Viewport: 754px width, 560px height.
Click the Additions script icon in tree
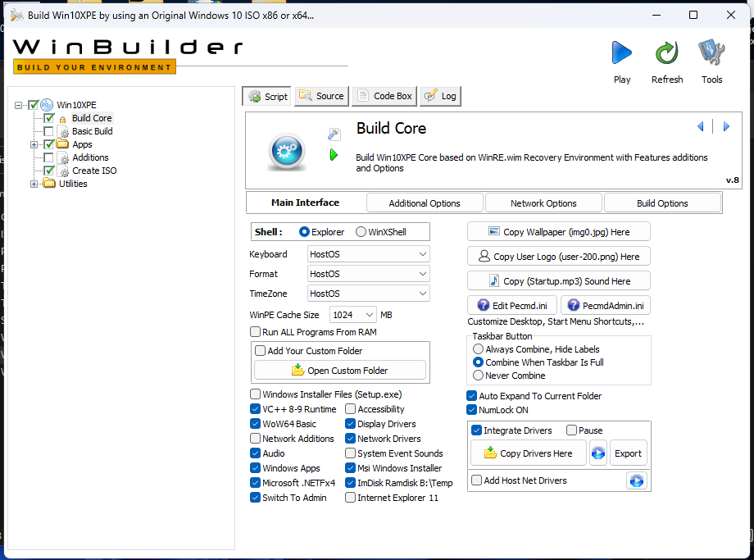(63, 157)
